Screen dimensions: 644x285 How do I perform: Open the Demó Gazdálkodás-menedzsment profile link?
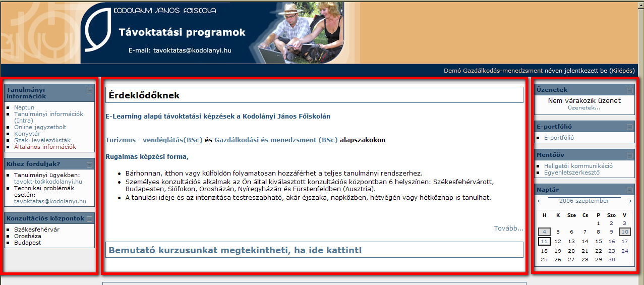click(493, 71)
